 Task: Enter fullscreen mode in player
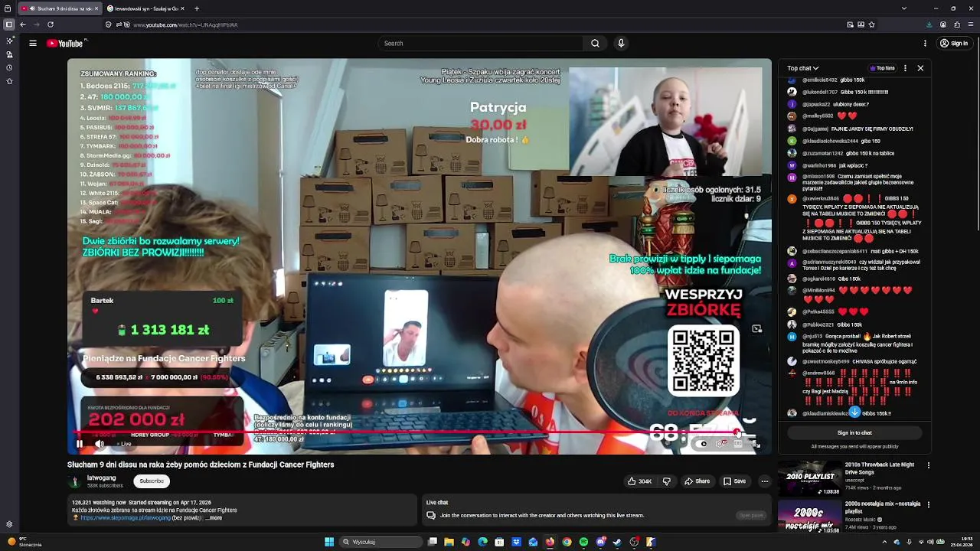pyautogui.click(x=755, y=444)
